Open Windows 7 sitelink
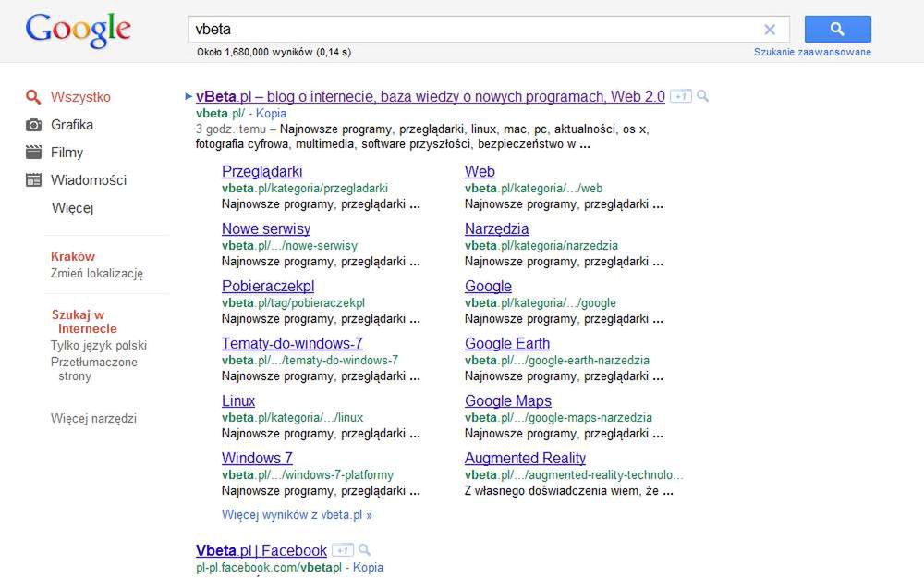 click(257, 458)
